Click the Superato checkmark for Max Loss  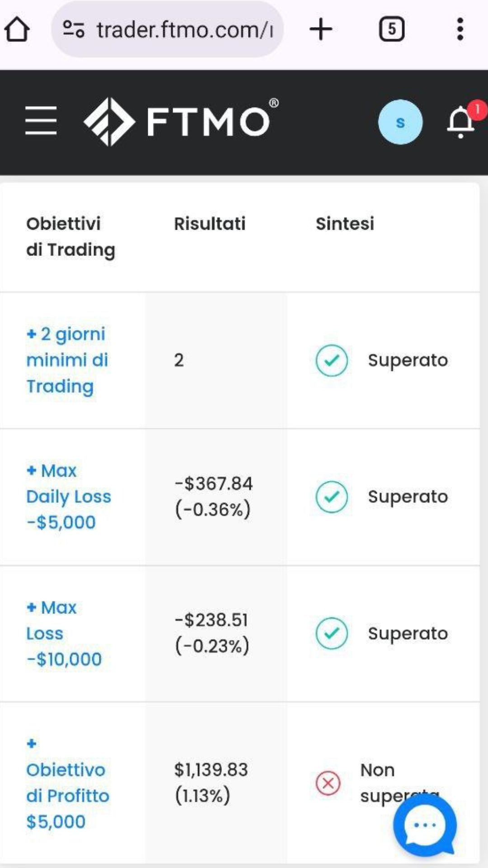[x=332, y=633]
